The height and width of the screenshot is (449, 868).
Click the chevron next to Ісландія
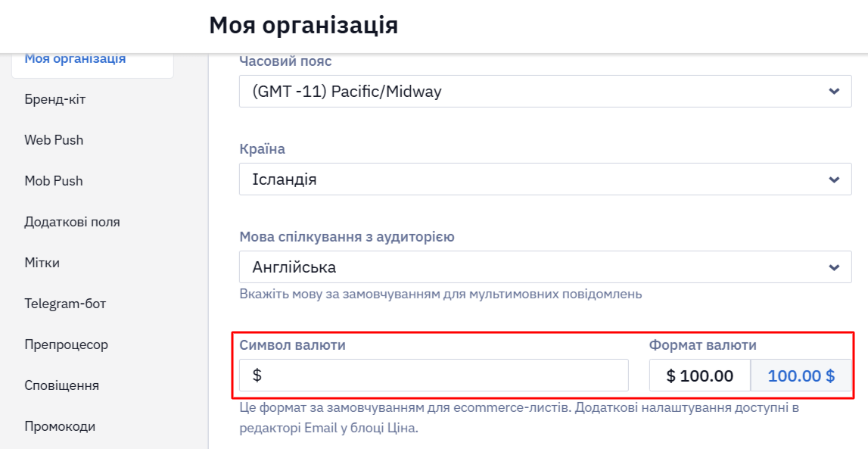pyautogui.click(x=834, y=179)
